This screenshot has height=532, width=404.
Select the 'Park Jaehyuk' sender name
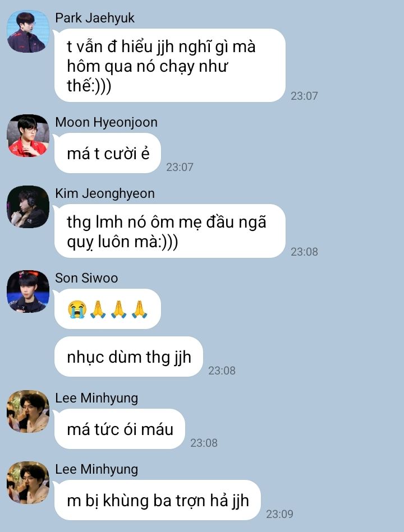click(x=95, y=18)
